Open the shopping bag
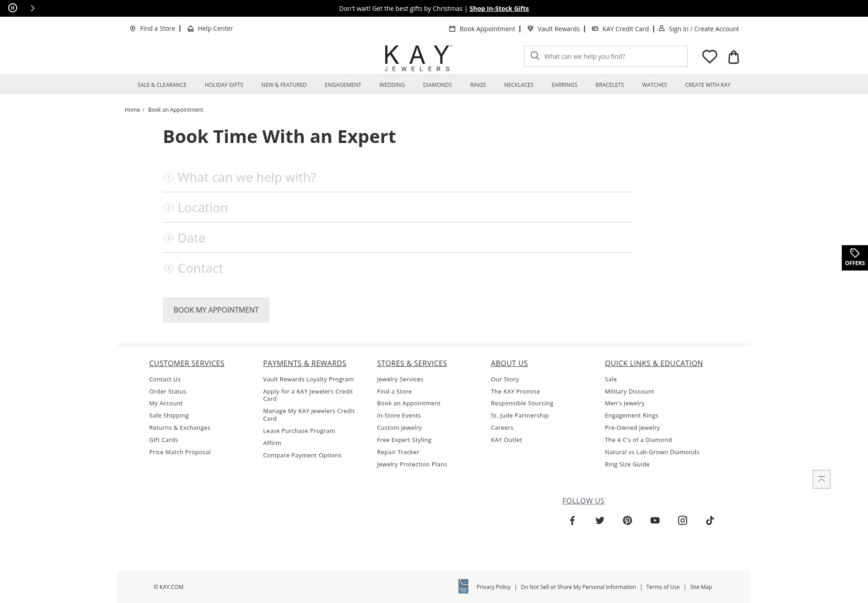The height and width of the screenshot is (603, 868). click(x=733, y=57)
